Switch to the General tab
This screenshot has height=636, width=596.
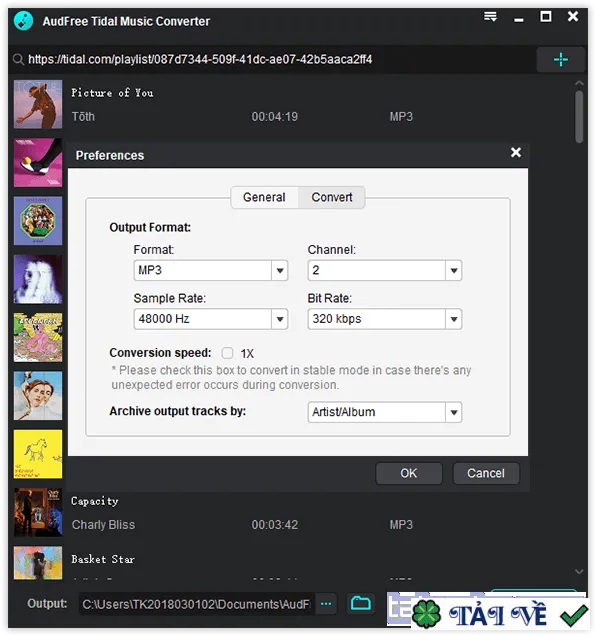coord(264,197)
